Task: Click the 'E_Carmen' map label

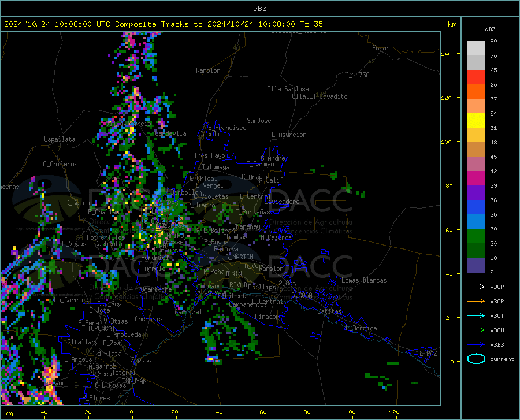Action: tap(261, 164)
